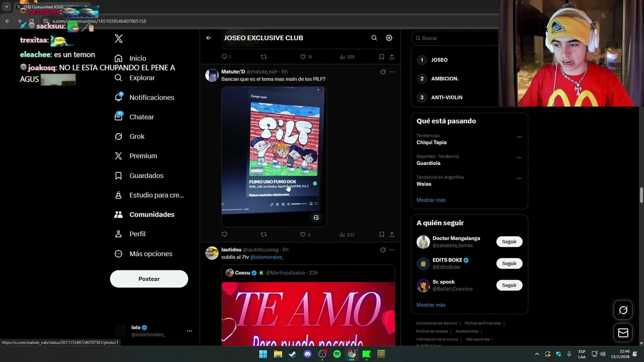Reply to Matute's post
The height and width of the screenshot is (362, 644).
[224, 234]
